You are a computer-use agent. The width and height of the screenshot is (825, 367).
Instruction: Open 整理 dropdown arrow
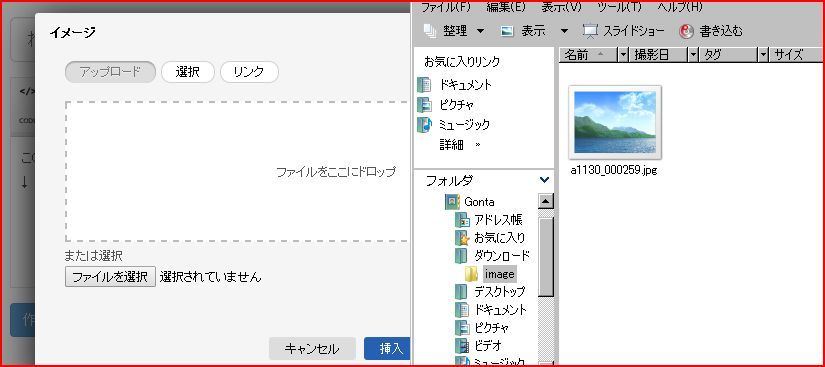pos(480,32)
